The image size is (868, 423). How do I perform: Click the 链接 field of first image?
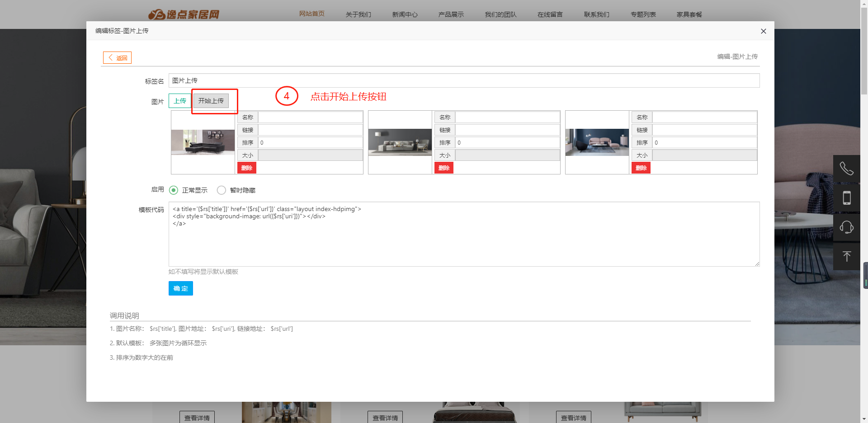(310, 130)
